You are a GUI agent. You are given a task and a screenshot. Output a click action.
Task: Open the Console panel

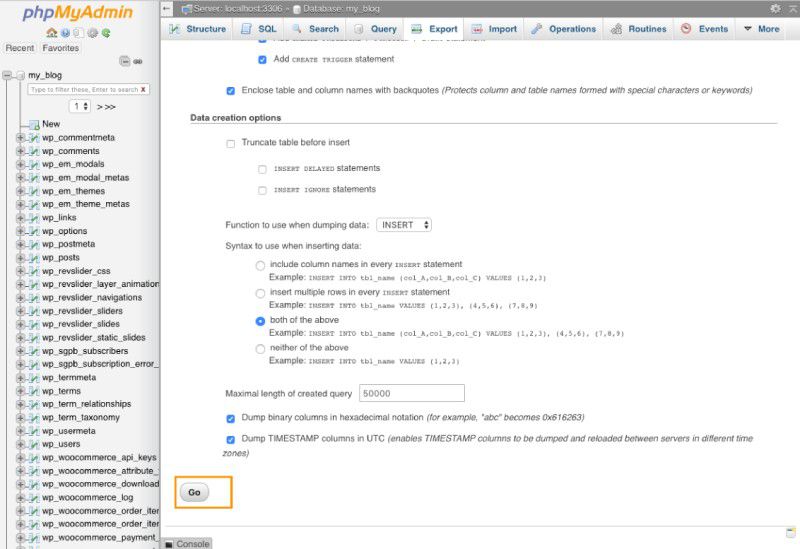[x=187, y=544]
